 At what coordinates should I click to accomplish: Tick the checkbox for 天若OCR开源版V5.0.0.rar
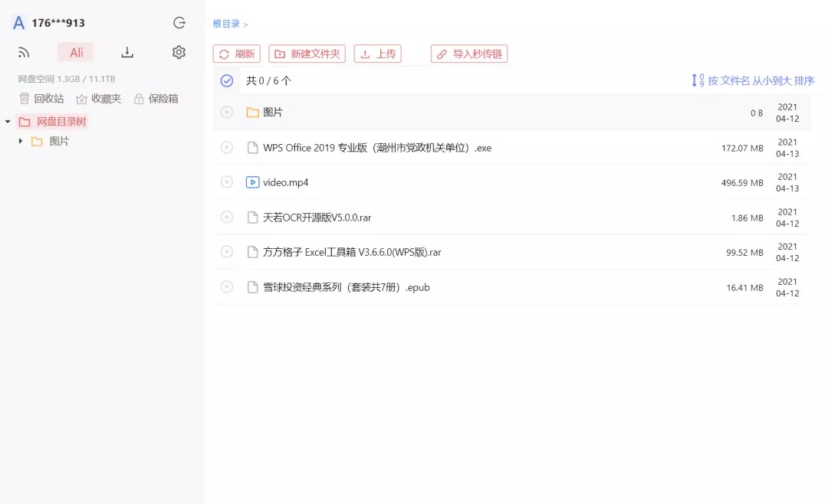[227, 218]
